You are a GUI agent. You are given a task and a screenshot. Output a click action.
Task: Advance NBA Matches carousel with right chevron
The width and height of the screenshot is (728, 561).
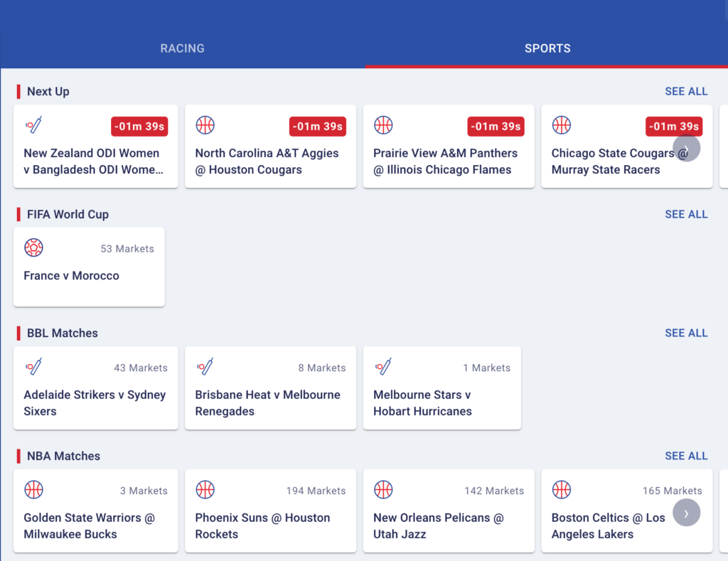(x=686, y=513)
